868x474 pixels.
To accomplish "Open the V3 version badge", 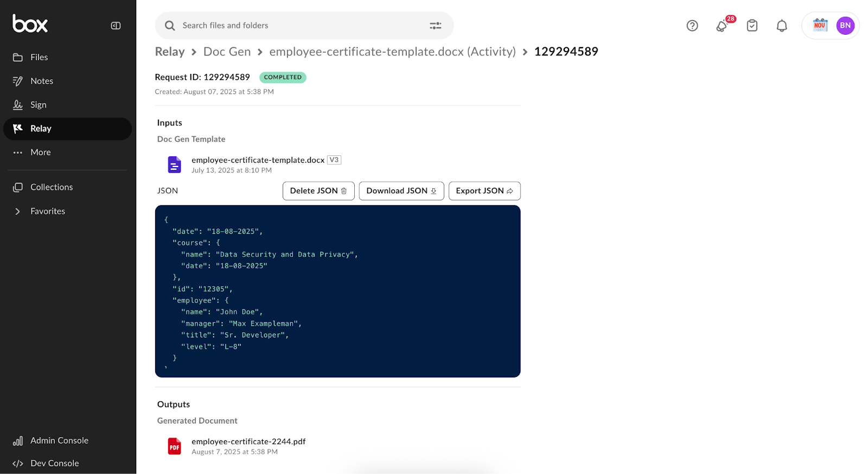I will coord(334,160).
